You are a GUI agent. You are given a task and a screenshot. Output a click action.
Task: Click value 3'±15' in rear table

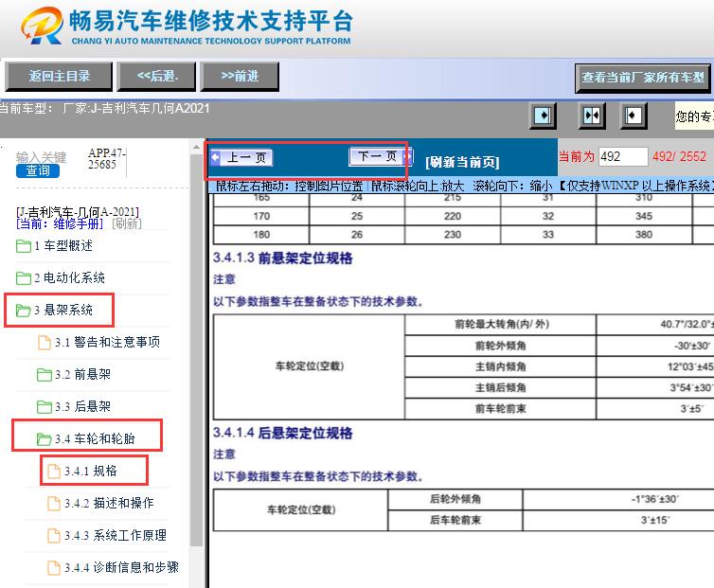[655, 520]
